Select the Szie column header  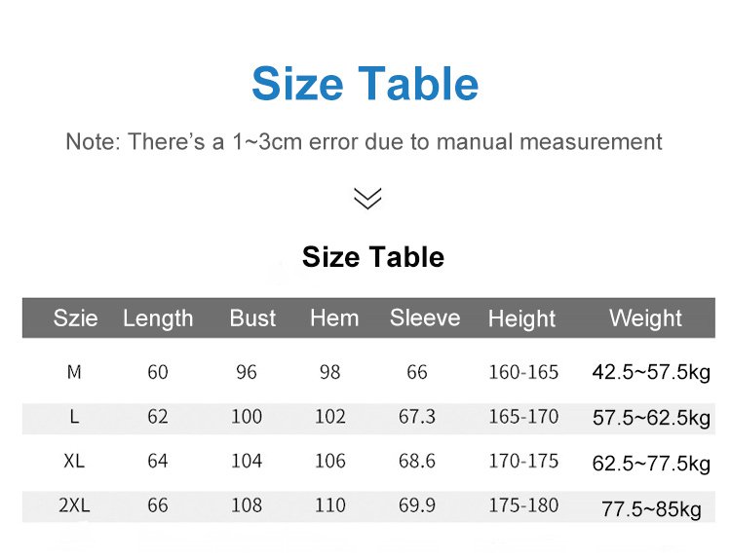[75, 318]
